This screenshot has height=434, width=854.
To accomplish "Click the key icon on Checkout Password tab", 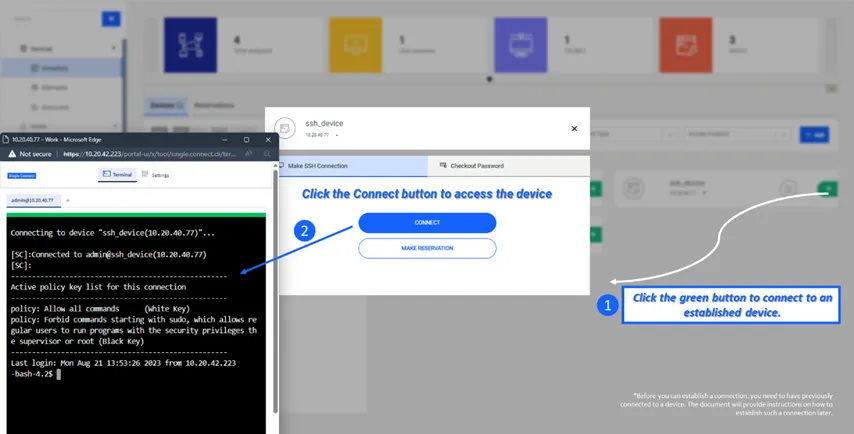I will pyautogui.click(x=443, y=165).
